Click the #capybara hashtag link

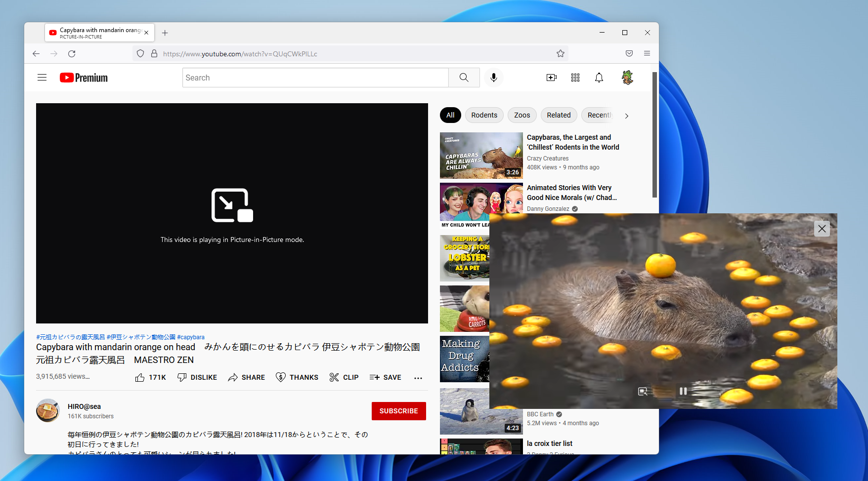click(191, 337)
